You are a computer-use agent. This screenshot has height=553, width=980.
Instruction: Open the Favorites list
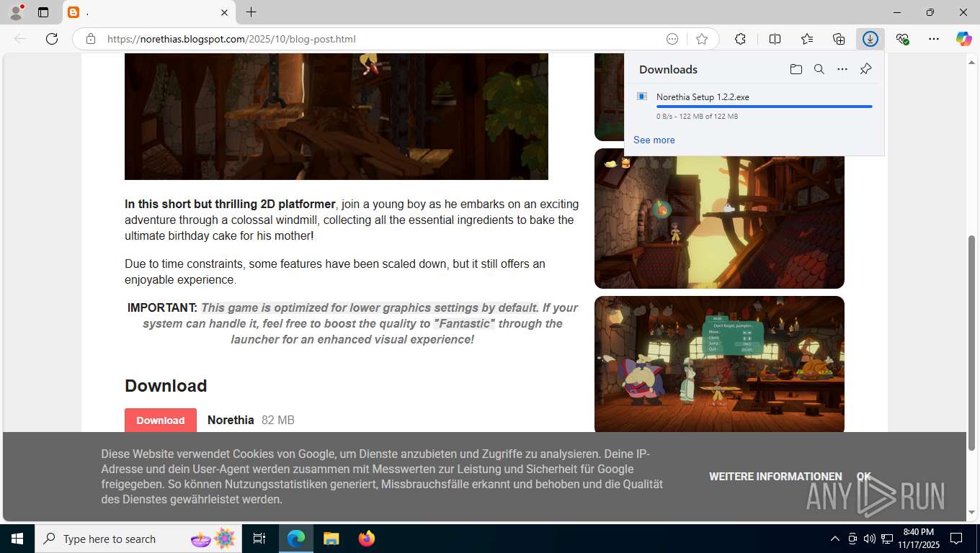(807, 39)
